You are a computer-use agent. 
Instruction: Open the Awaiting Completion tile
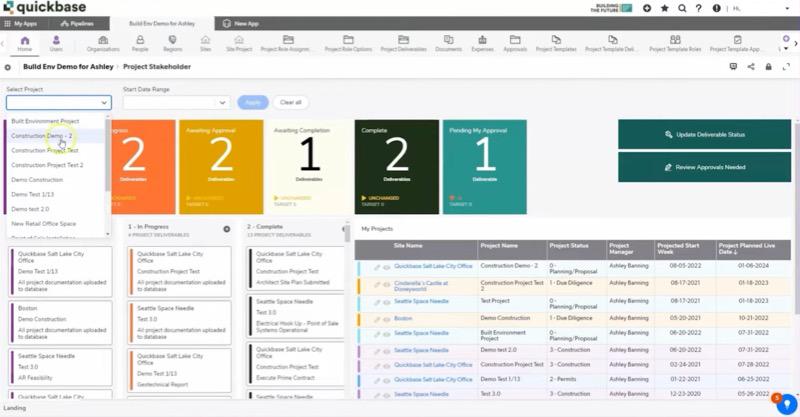pyautogui.click(x=309, y=167)
